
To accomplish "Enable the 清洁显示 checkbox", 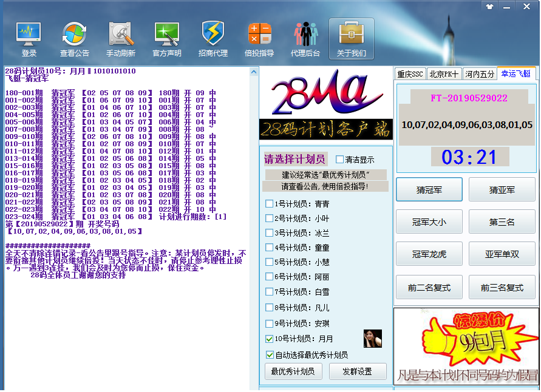I will point(339,160).
